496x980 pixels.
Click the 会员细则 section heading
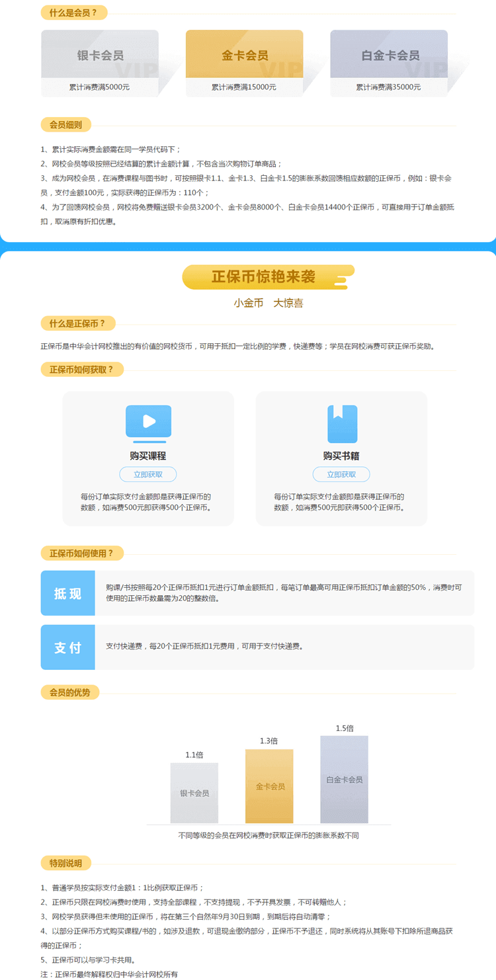tap(65, 124)
